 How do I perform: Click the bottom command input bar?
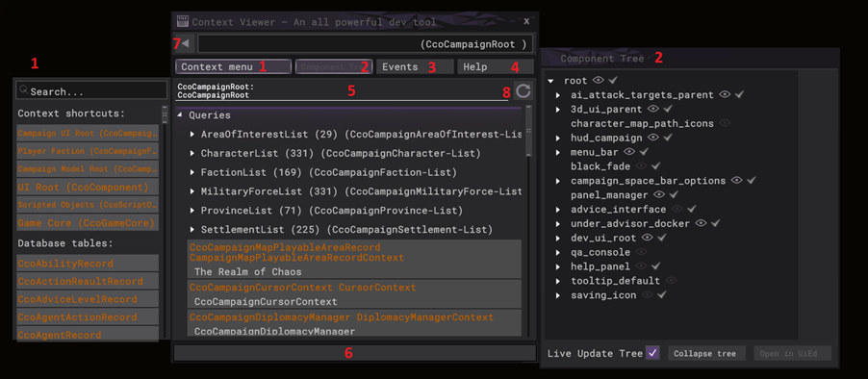tap(355, 353)
